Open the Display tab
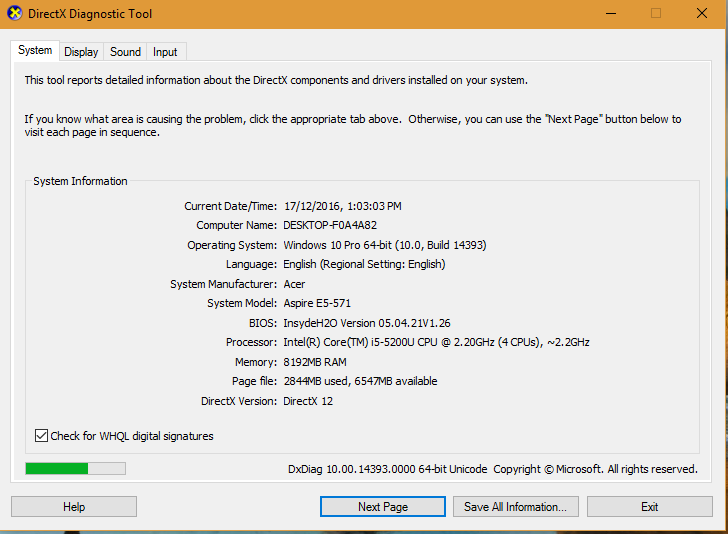Screen dimensions: 728x534 [x=81, y=52]
